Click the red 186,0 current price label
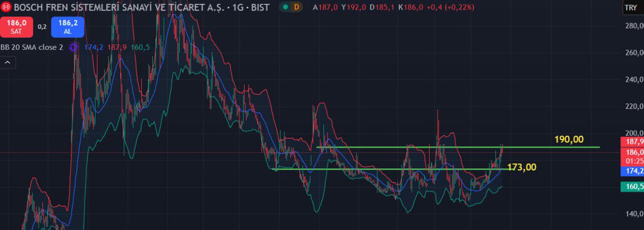644x230 pixels. tap(633, 152)
